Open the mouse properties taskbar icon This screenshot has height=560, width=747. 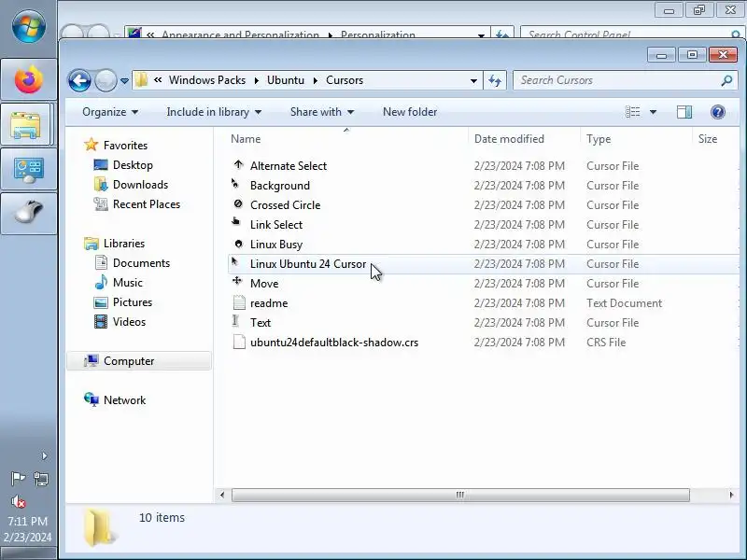(x=29, y=214)
